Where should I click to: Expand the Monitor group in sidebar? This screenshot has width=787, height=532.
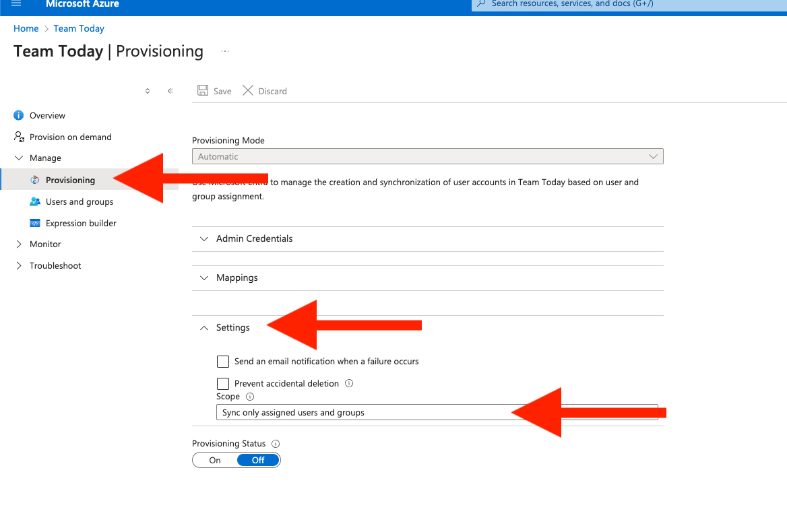point(19,244)
